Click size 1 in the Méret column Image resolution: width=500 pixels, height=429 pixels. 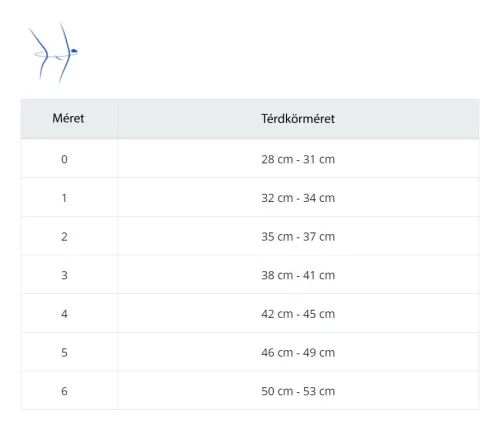click(x=64, y=198)
